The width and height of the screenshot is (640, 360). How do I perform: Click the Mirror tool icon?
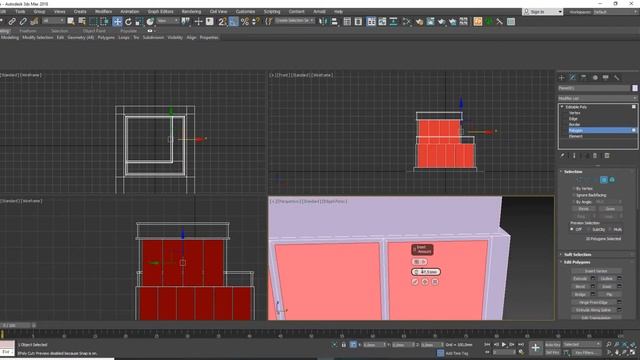[x=323, y=22]
